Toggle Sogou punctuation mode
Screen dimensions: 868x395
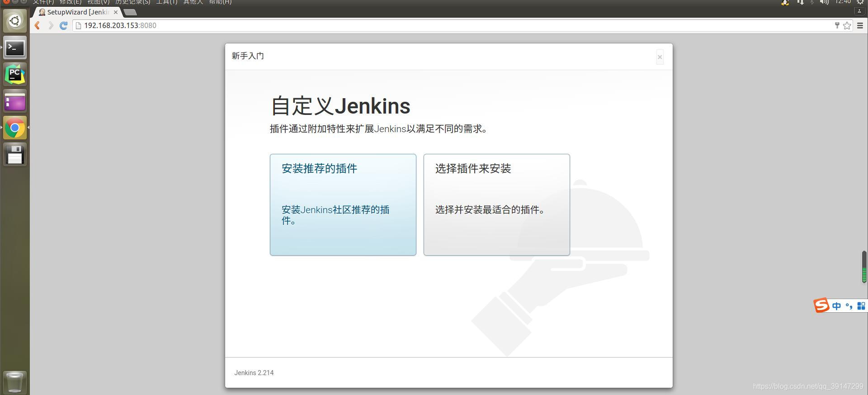(849, 306)
